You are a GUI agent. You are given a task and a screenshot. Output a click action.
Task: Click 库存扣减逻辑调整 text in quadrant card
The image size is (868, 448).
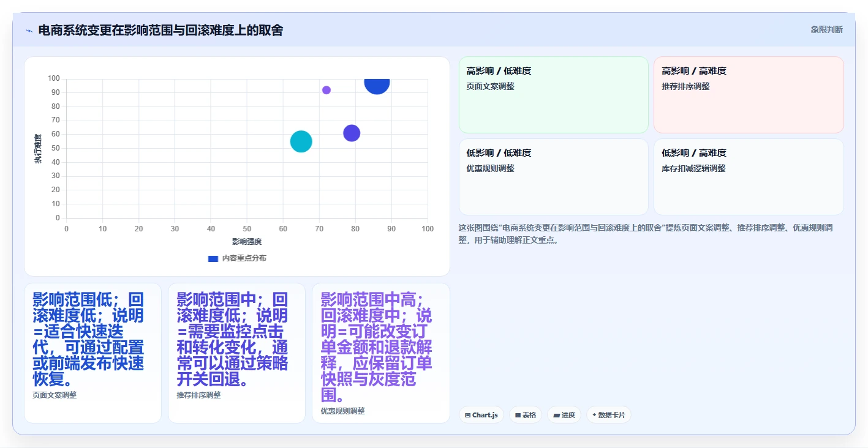(693, 168)
